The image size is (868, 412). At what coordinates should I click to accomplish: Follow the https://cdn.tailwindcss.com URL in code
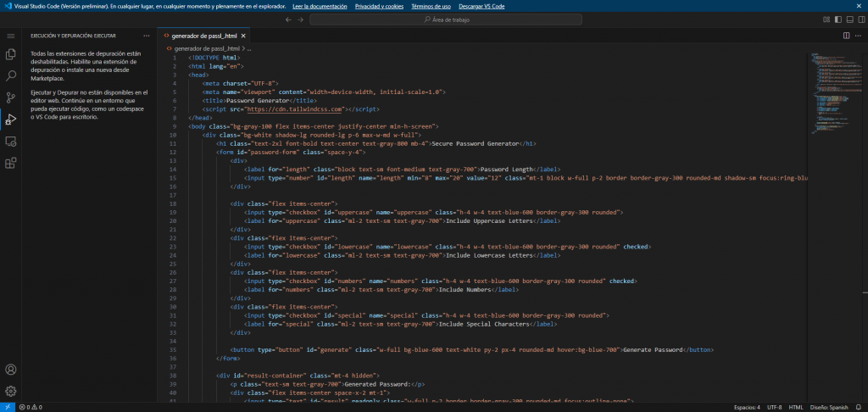(x=294, y=109)
